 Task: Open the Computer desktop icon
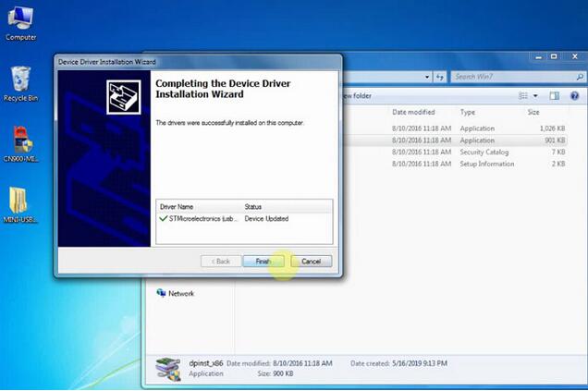(20, 24)
